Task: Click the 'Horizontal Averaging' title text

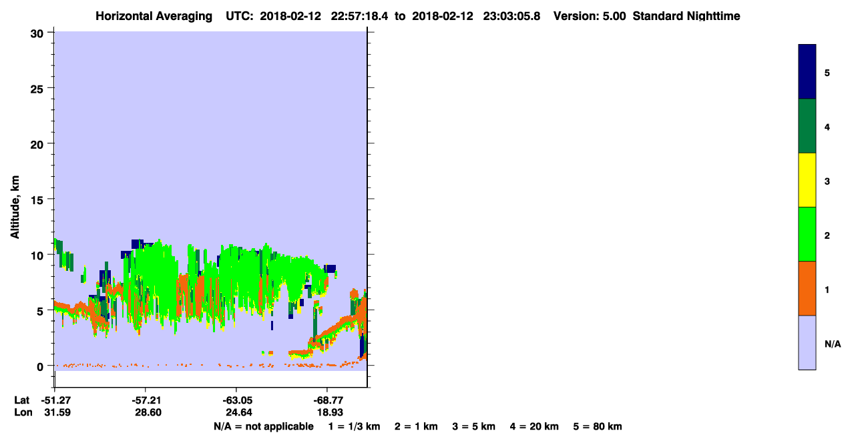Action: 153,16
